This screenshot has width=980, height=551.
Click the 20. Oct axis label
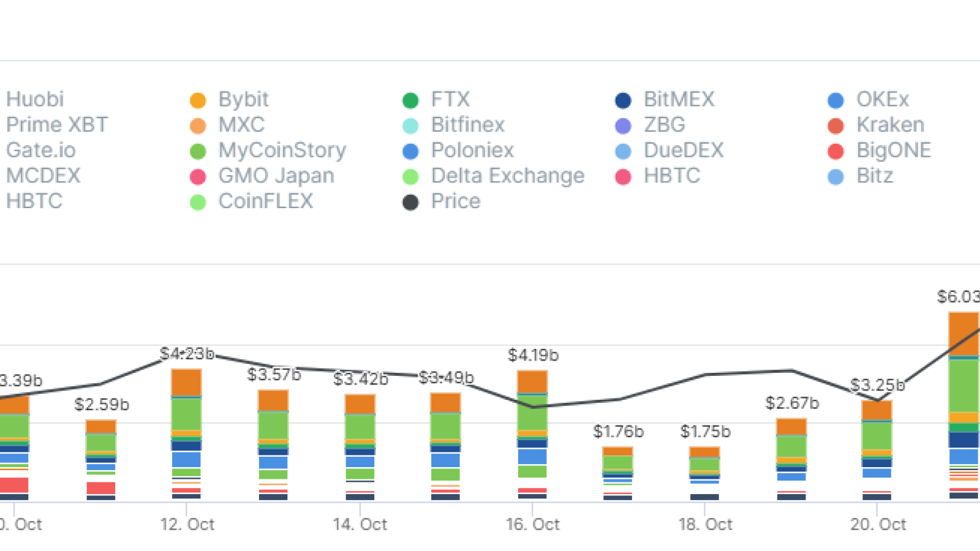point(878,525)
